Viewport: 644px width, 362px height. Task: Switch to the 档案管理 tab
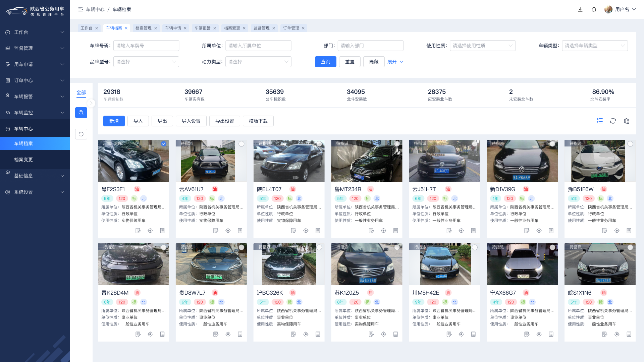pos(143,28)
